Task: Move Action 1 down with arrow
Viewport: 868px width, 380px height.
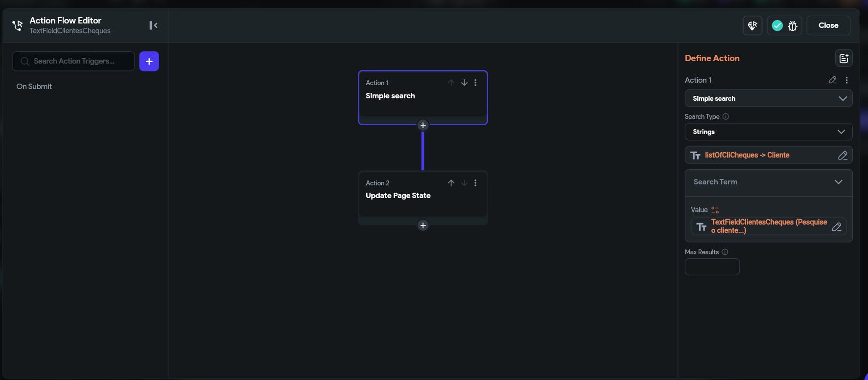Action: tap(464, 83)
